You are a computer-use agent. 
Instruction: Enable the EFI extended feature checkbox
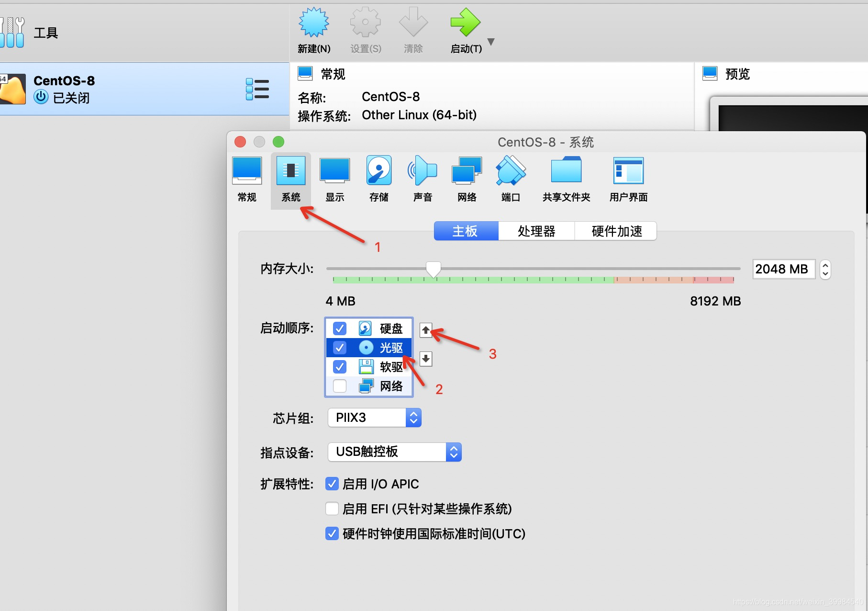pos(332,509)
